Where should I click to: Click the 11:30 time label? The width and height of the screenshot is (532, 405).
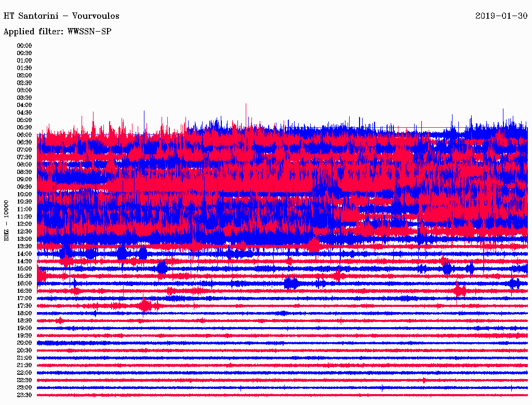(24, 217)
